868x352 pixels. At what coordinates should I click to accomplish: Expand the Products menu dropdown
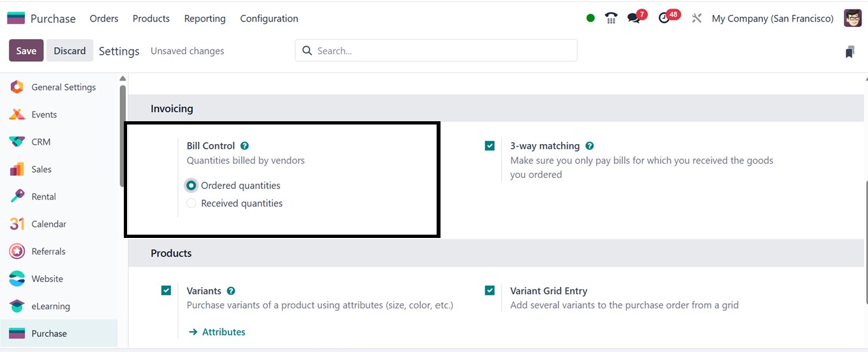[151, 18]
